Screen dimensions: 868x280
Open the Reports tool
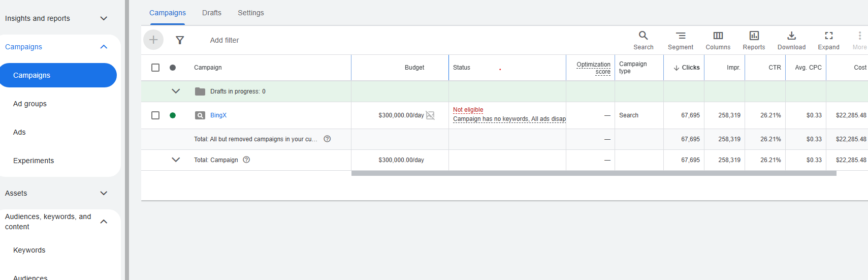coord(754,40)
